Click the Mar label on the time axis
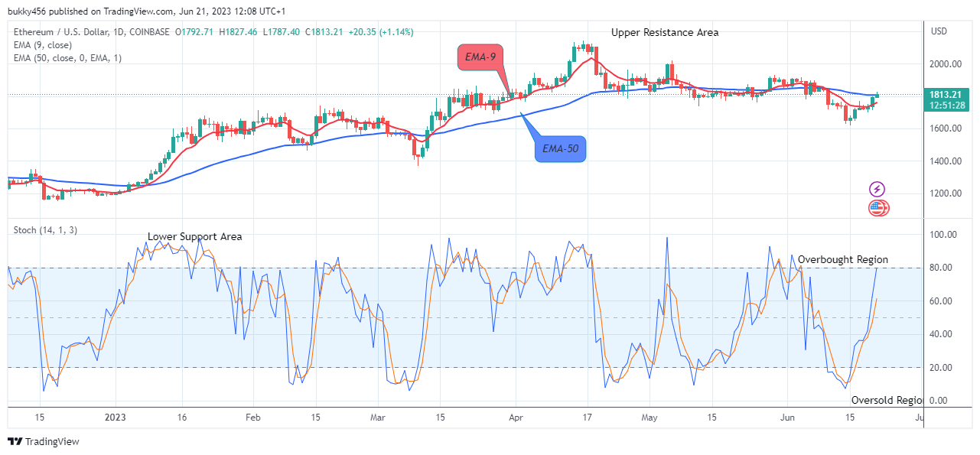This screenshot has height=455, width=980. click(x=377, y=418)
